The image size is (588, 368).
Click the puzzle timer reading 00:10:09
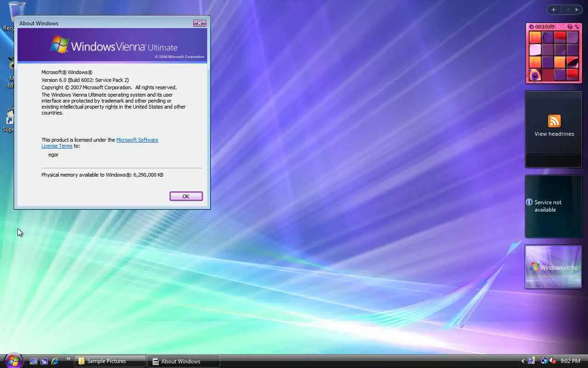tap(545, 27)
